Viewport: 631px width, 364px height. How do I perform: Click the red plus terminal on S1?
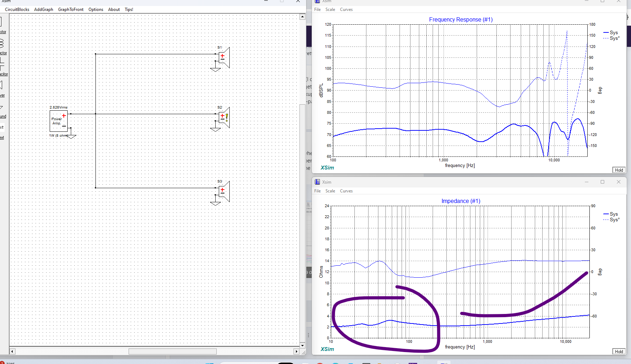tap(222, 56)
